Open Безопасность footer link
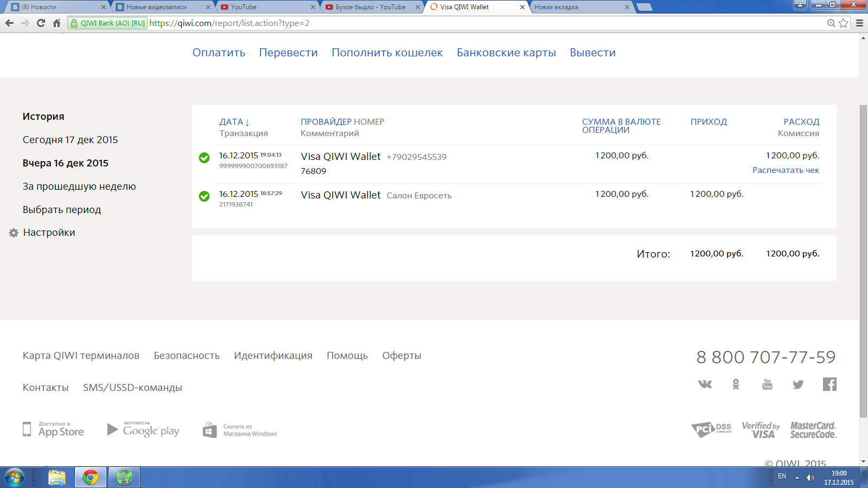This screenshot has width=868, height=488. coord(187,356)
